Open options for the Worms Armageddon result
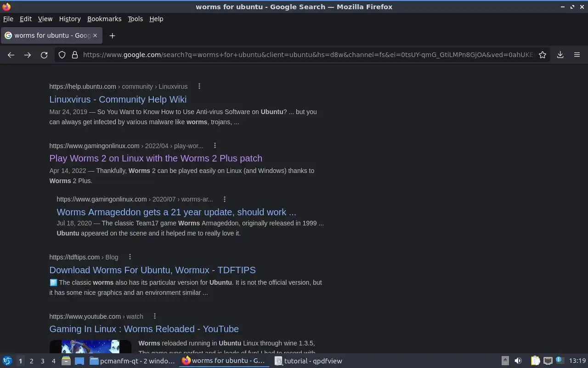The image size is (588, 368). (x=224, y=199)
